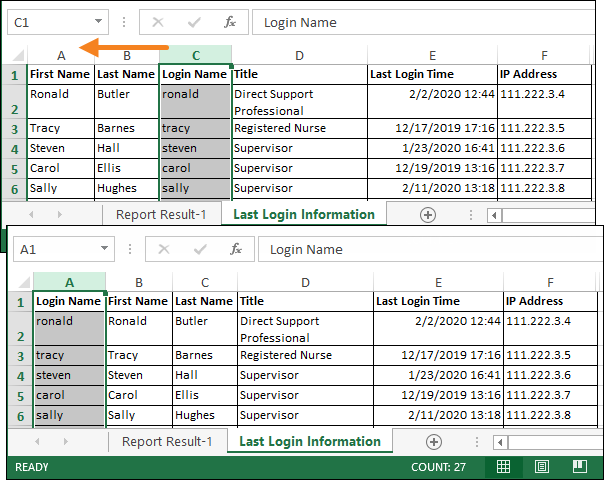Click READY indicator in status bar
The width and height of the screenshot is (605, 481).
pyautogui.click(x=32, y=467)
